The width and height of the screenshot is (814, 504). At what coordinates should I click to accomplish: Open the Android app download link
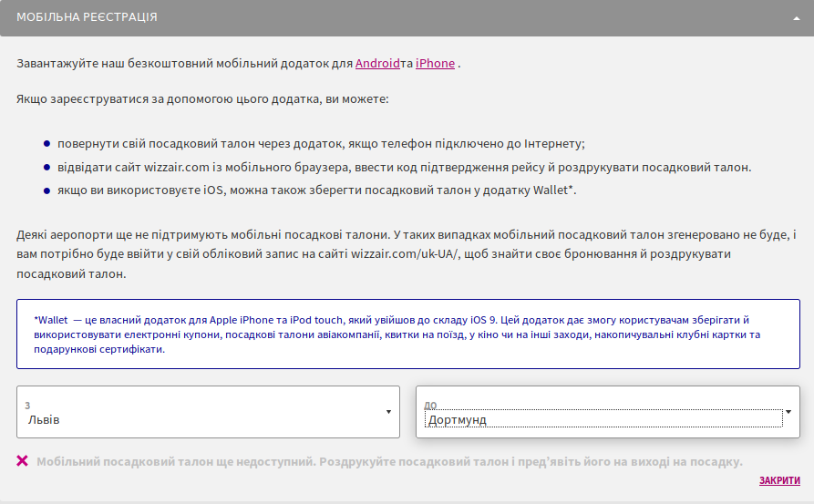coord(377,64)
